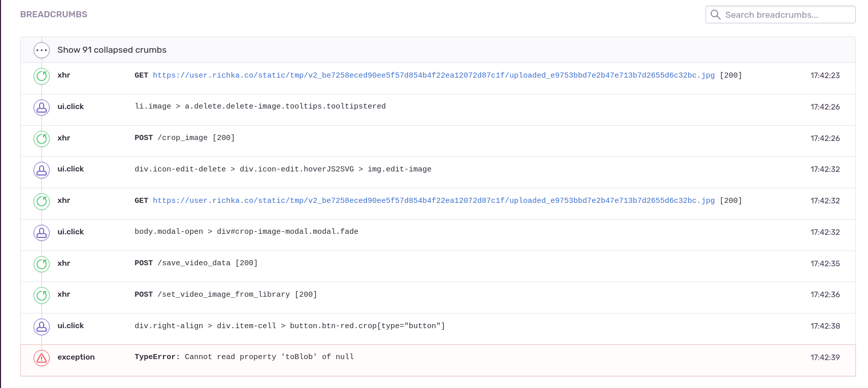Click timestamp 17:42:39 on exception row
The image size is (868, 388).
point(825,358)
